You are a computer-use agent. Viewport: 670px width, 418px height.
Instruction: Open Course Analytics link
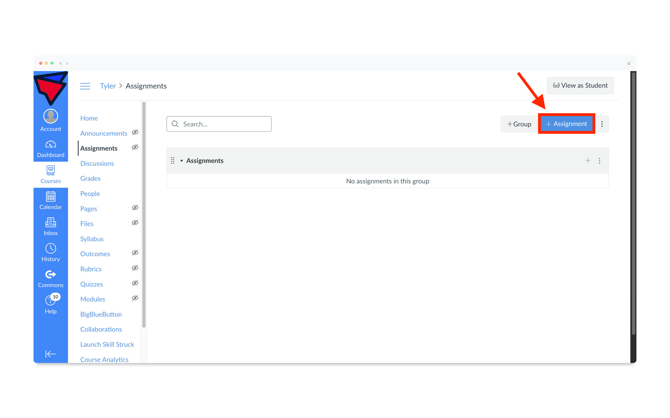pos(104,360)
